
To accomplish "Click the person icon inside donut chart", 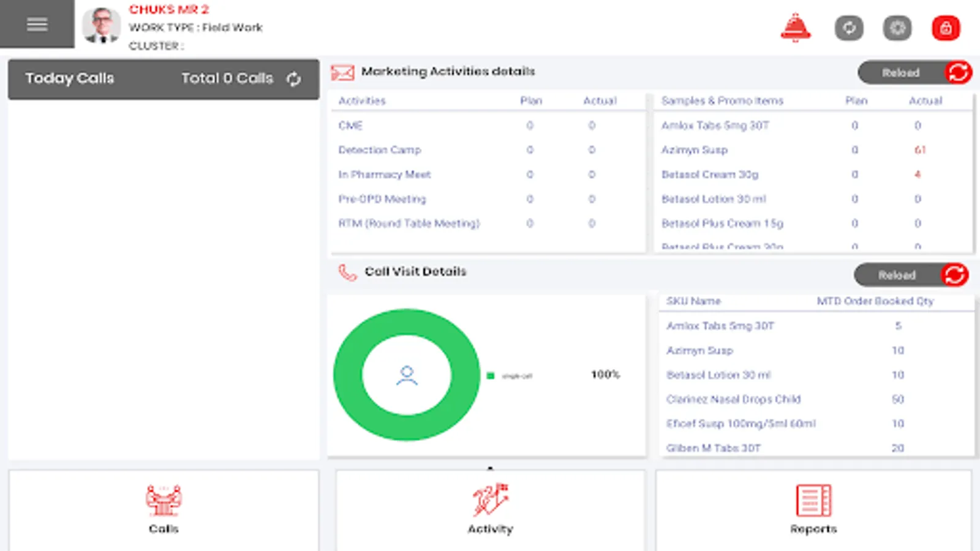I will [407, 375].
